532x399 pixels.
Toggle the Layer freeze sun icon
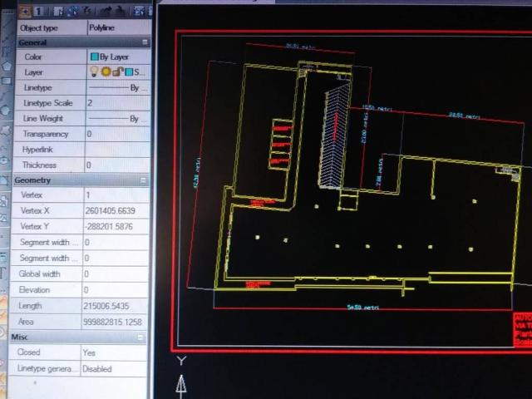pos(105,72)
